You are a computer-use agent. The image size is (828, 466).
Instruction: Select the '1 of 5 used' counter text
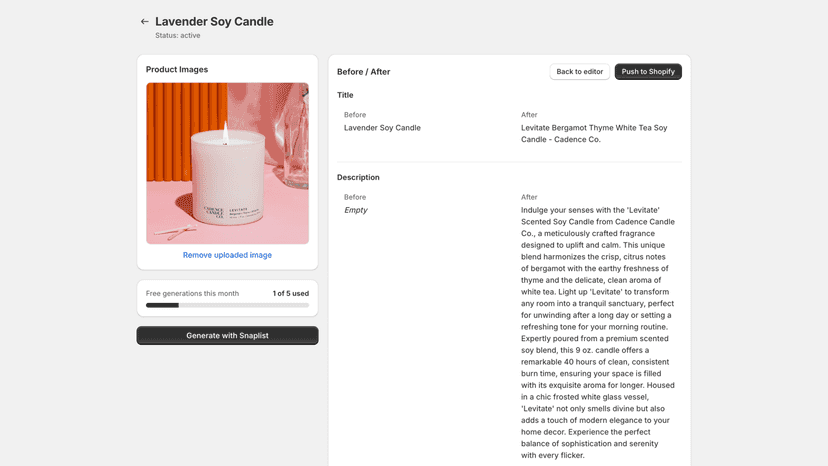[291, 293]
